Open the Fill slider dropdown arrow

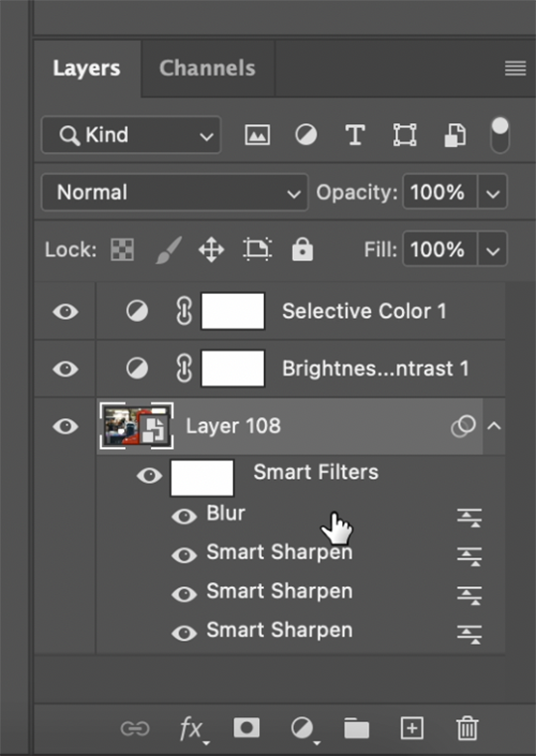click(x=492, y=250)
